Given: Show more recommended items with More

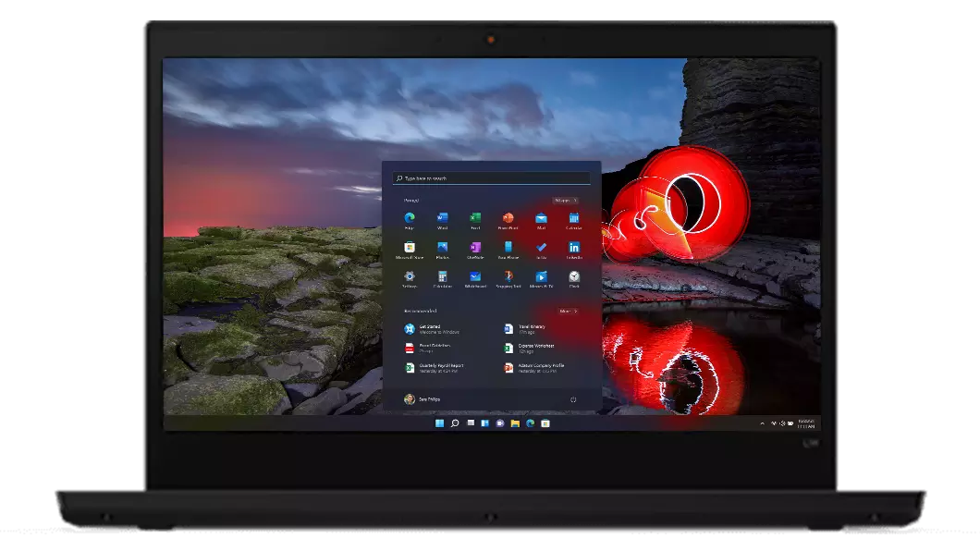Looking at the screenshot, I should [569, 312].
